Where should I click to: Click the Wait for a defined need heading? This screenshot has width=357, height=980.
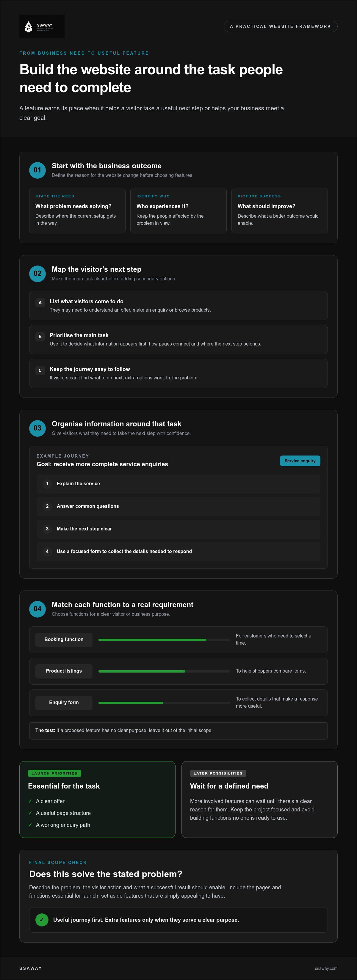[229, 786]
